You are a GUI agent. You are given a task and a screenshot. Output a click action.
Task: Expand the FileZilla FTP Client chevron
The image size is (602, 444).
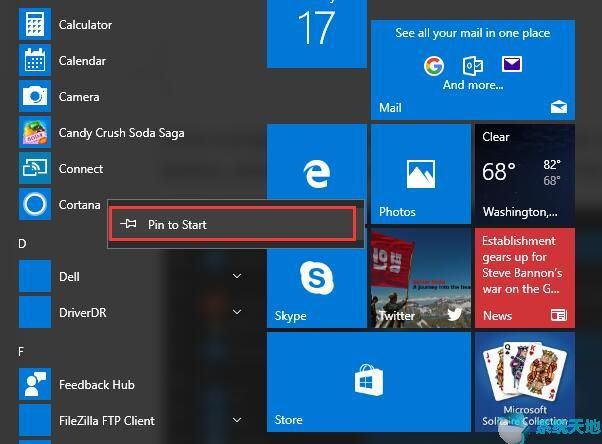point(237,420)
